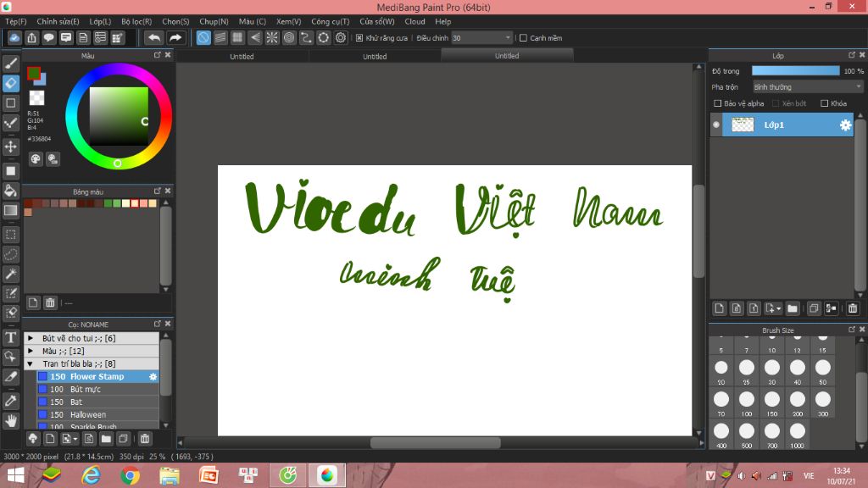Pick the bright green swatch in Bảng màu

tap(117, 203)
